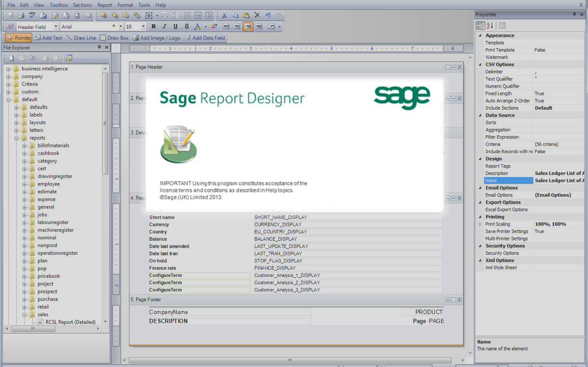Click New file icon in File Explorer
This screenshot has width=588, height=367.
point(12,58)
